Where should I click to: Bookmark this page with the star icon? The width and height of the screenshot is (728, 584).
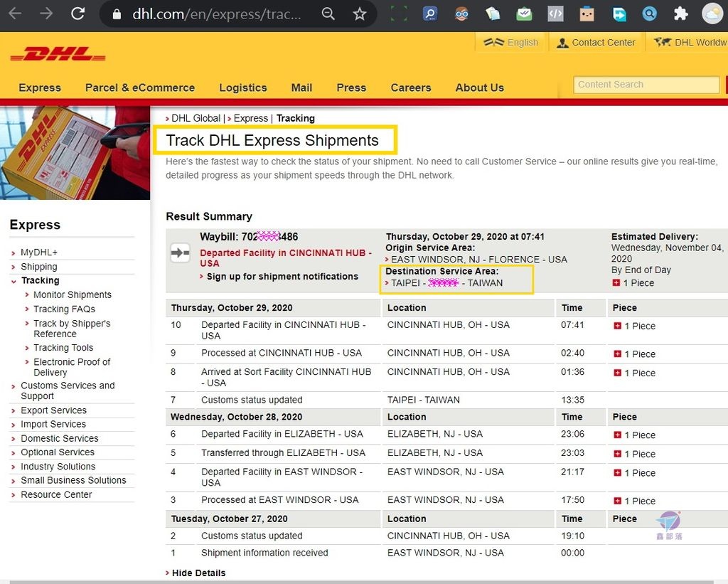(360, 14)
